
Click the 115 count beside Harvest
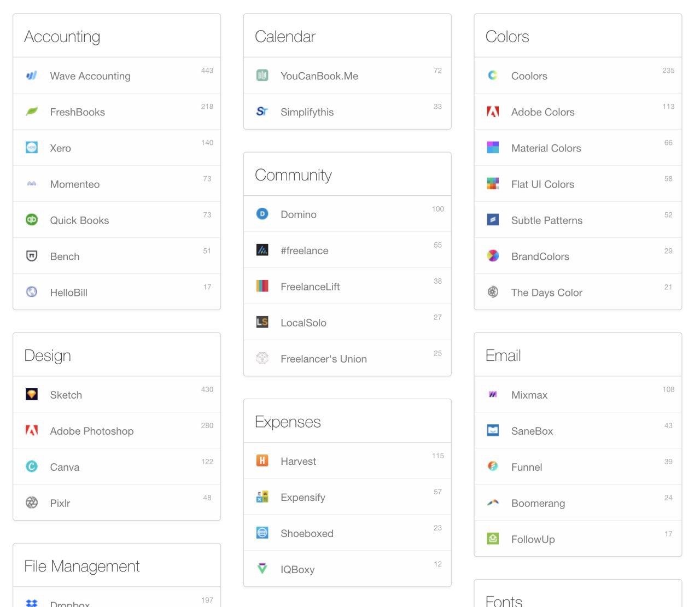[438, 456]
